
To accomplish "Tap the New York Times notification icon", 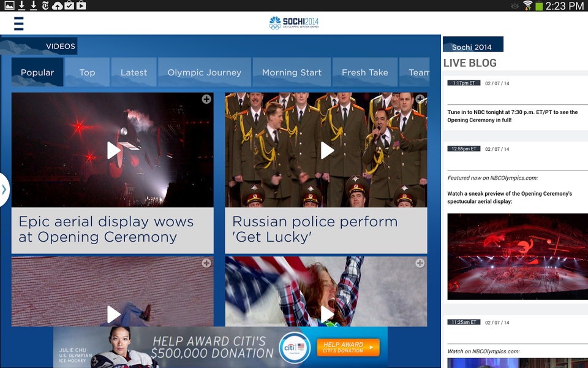I will [x=45, y=6].
